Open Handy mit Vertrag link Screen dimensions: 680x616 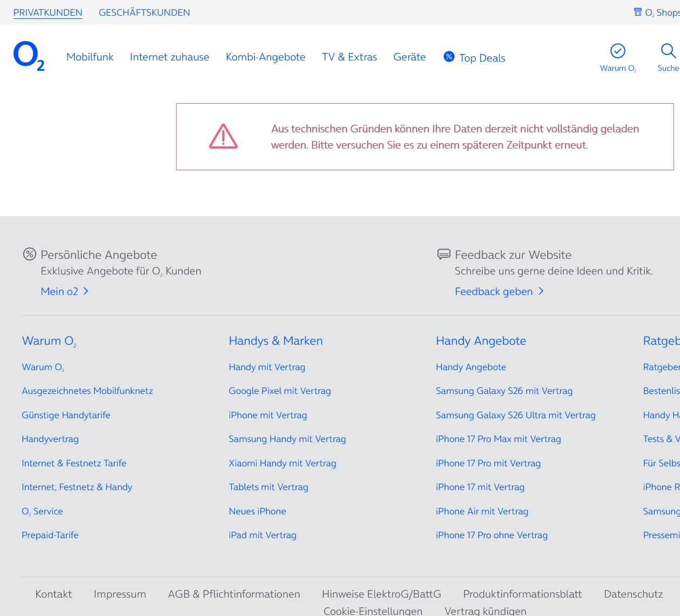(x=267, y=367)
